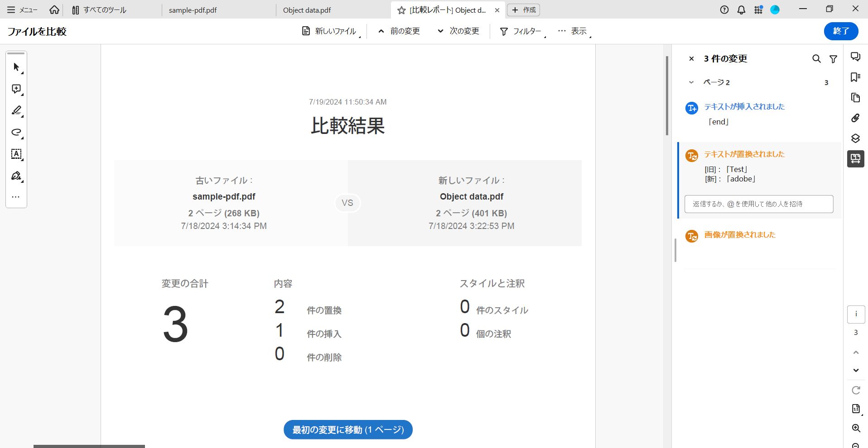Select the Add text box tool

[16, 154]
